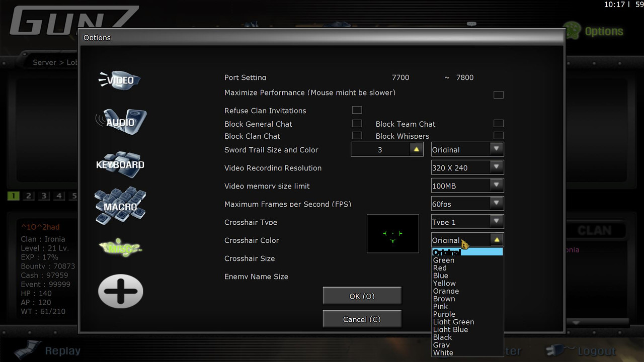Click the crosshair preview box
The width and height of the screenshot is (644, 362).
[393, 233]
